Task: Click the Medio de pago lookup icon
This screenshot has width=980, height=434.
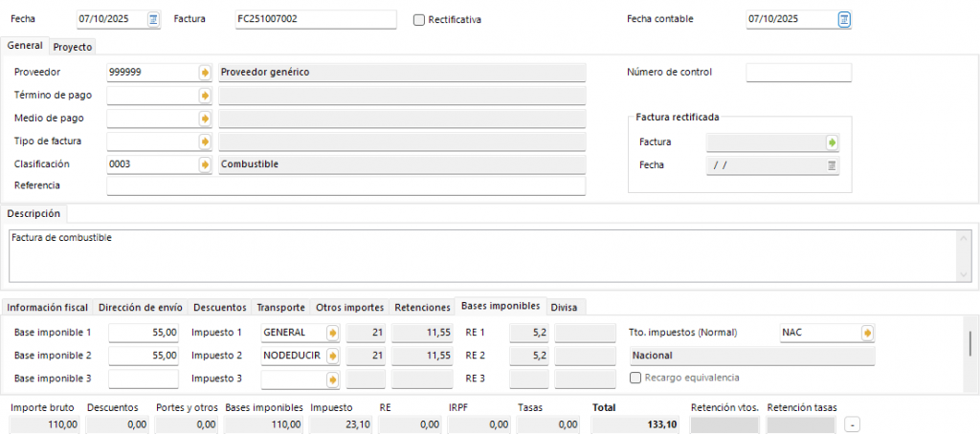Action: (205, 119)
